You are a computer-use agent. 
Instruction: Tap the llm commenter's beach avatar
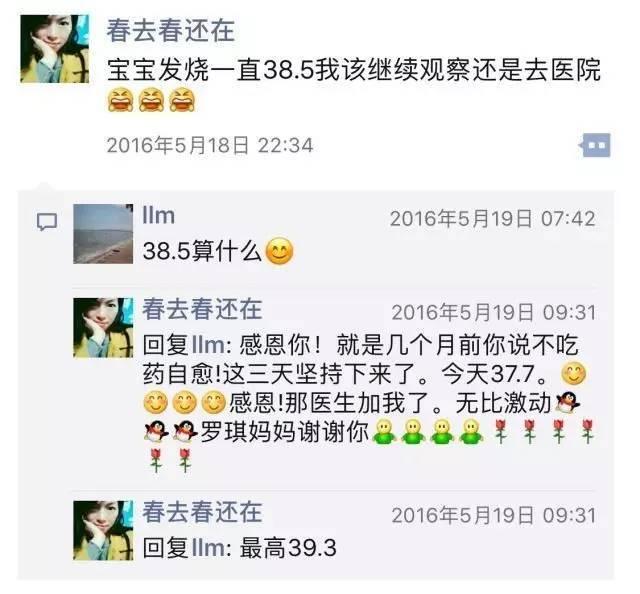[103, 234]
